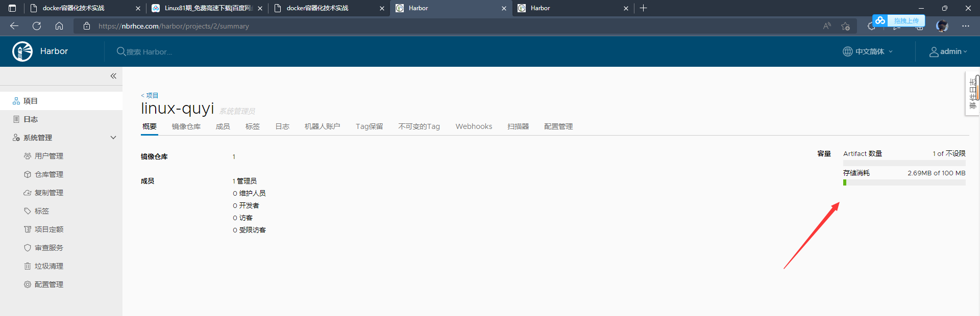The image size is (980, 316).
Task: Add page to favorites star icon
Action: coord(846,26)
